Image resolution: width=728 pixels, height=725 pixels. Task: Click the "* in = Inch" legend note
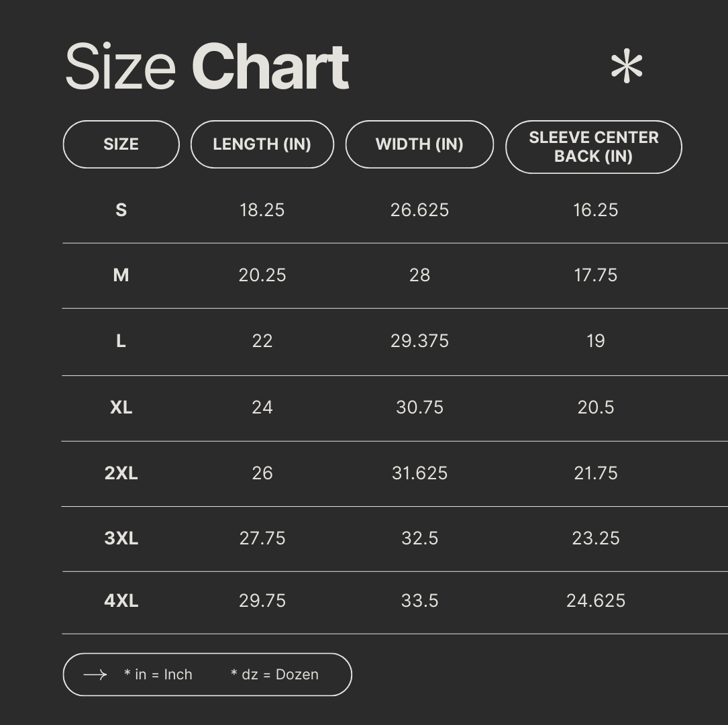tap(158, 675)
